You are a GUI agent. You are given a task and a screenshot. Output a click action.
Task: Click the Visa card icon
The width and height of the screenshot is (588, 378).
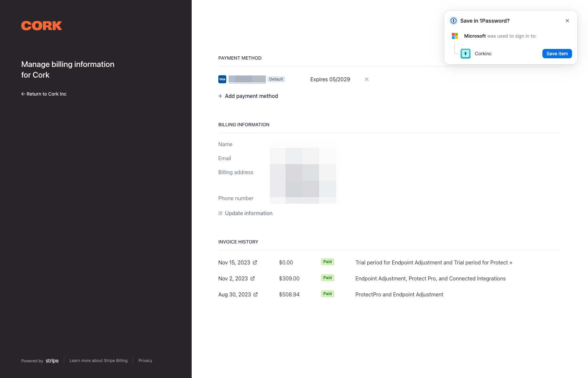tap(222, 79)
